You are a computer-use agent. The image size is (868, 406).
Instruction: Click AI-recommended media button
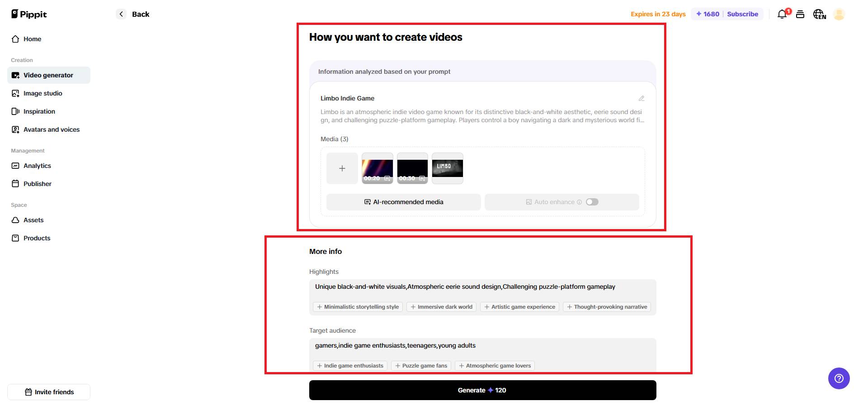point(403,202)
